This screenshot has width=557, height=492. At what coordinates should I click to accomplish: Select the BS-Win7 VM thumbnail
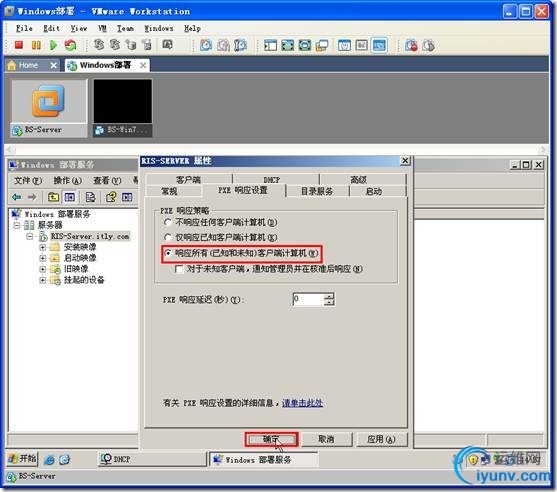point(123,108)
